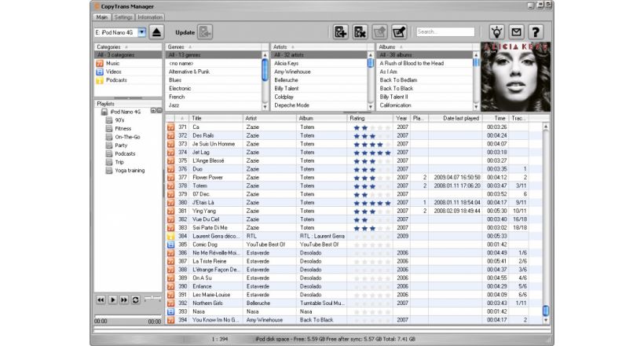The image size is (644, 346).
Task: Switch to the Main tab
Action: 102,17
